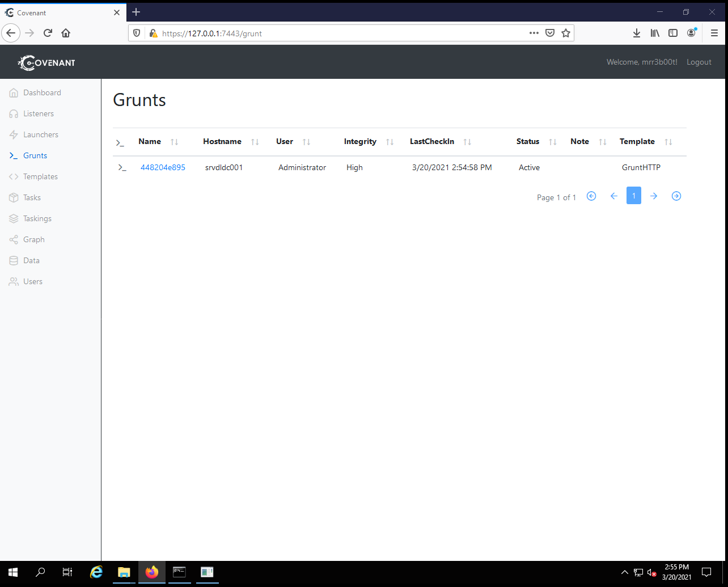Viewport: 728px width, 587px height.
Task: Open Taskings page via its label
Action: click(x=37, y=218)
